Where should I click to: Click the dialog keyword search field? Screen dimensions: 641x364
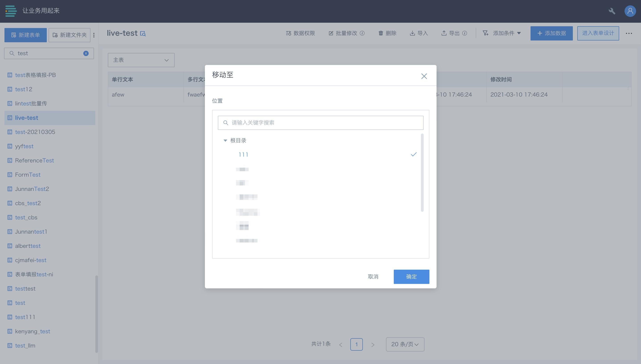tap(320, 123)
